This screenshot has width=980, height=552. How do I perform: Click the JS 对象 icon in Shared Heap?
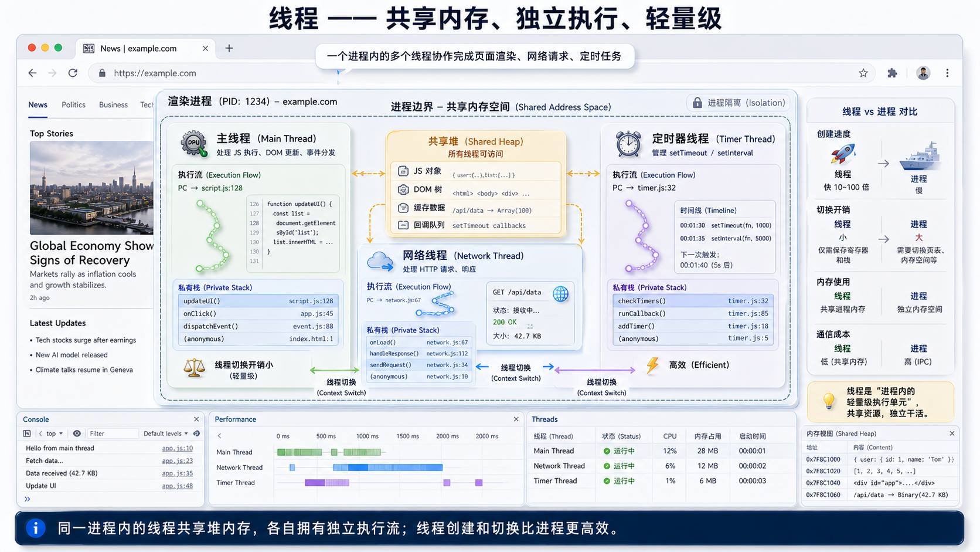pos(403,171)
